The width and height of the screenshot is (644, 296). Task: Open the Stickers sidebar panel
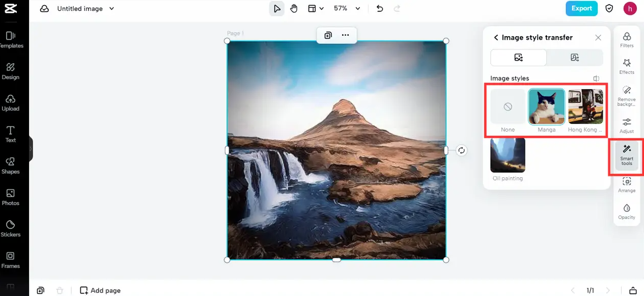(11, 229)
